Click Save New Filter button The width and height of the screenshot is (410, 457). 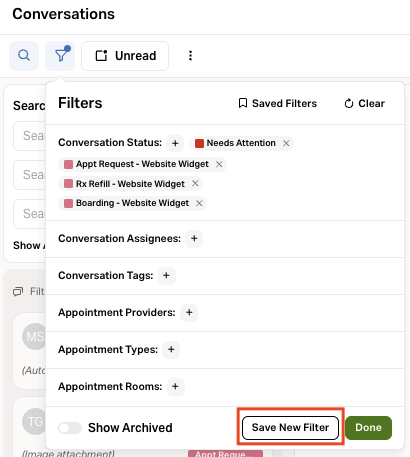click(x=290, y=428)
